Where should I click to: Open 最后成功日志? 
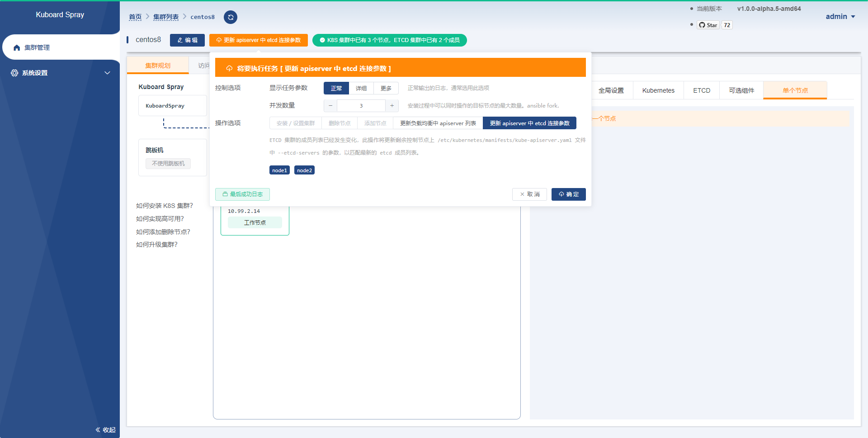click(242, 194)
